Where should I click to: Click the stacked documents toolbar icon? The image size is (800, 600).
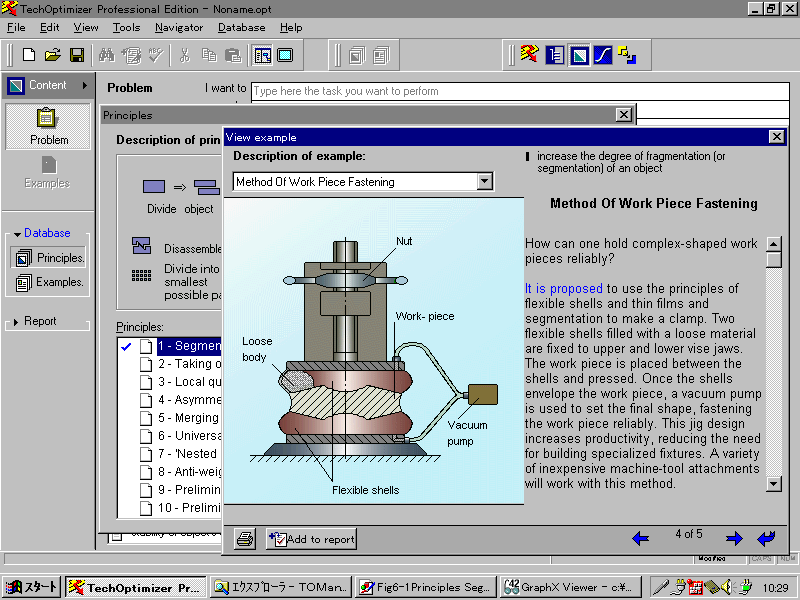coord(381,55)
